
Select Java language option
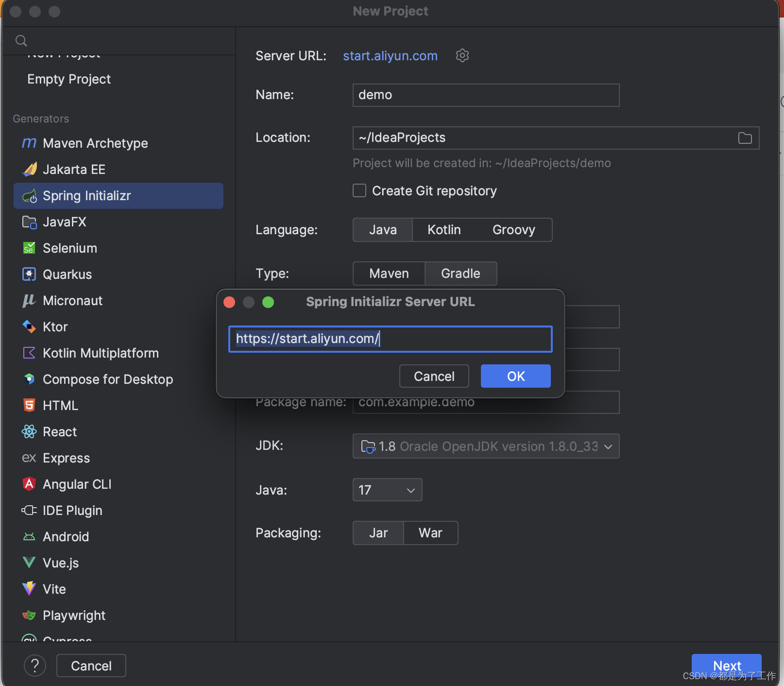tap(383, 230)
